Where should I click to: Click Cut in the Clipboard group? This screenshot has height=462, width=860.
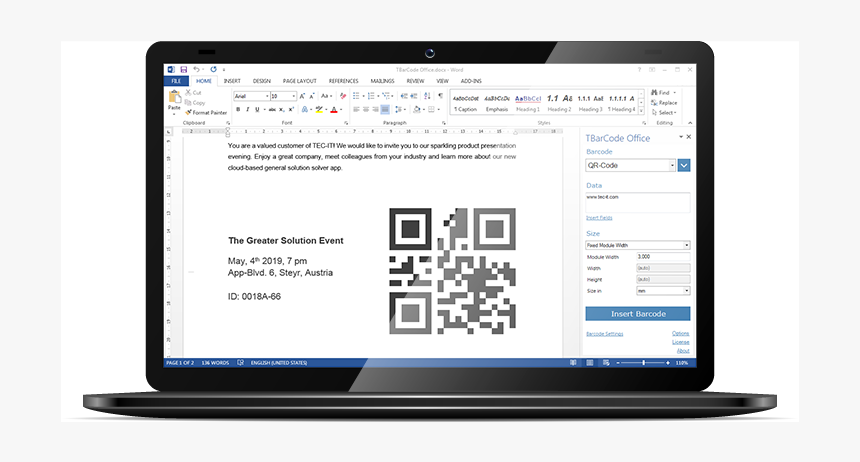coord(194,93)
